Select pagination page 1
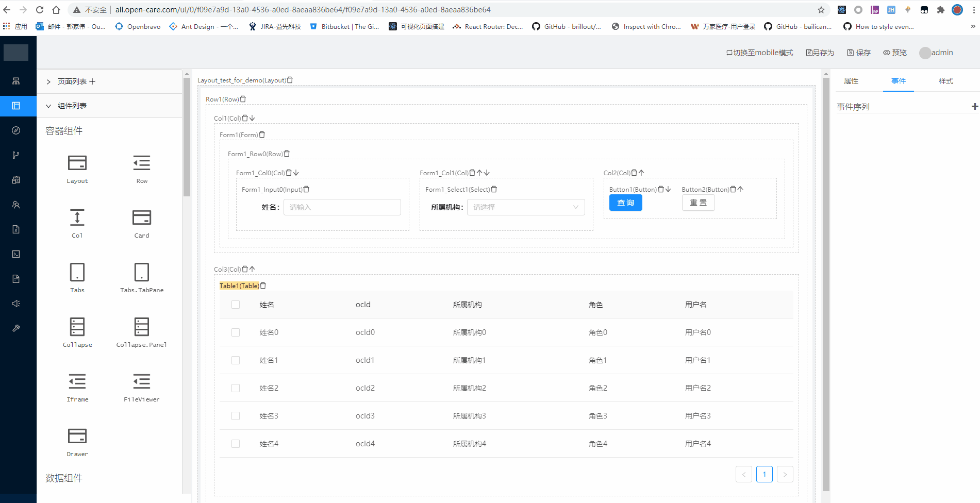The height and width of the screenshot is (503, 980). tap(764, 474)
